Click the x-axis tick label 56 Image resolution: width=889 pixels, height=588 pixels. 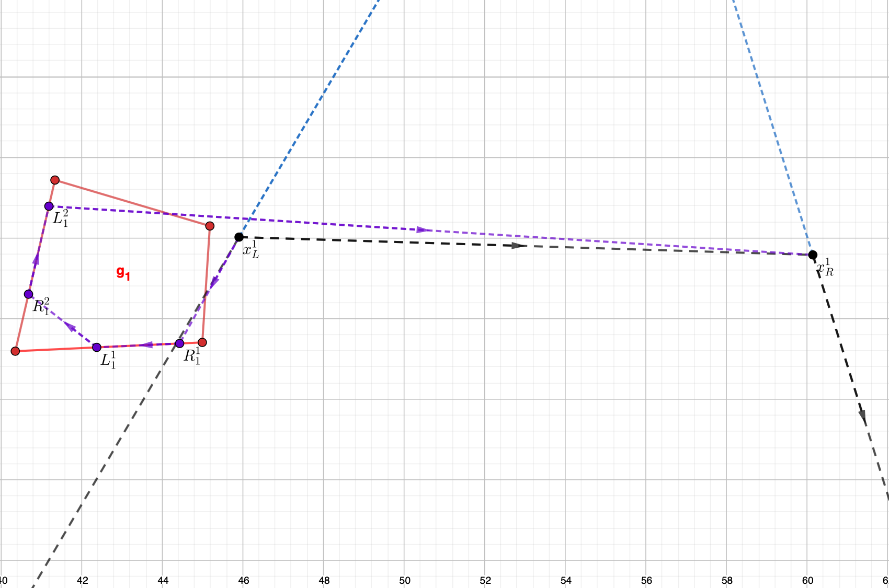pos(646,581)
